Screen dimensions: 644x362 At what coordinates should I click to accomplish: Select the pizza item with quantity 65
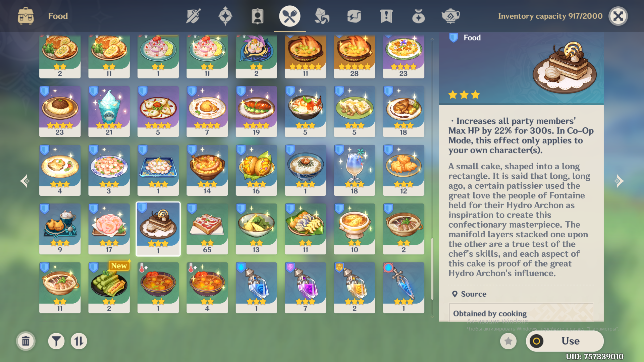207,229
